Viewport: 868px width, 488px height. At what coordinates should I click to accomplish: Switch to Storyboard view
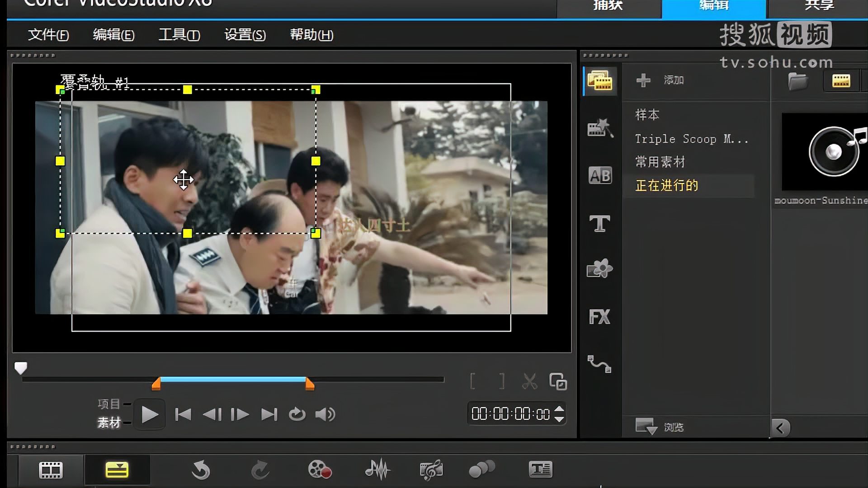point(51,470)
